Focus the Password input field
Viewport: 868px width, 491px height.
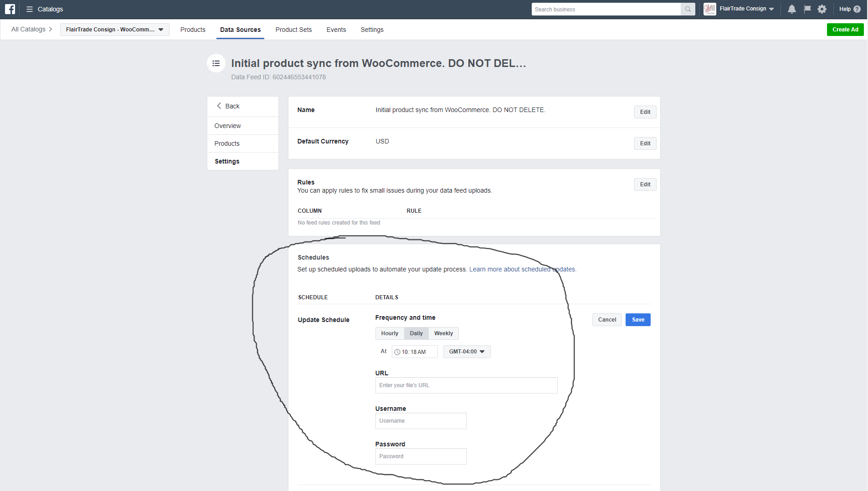point(421,456)
